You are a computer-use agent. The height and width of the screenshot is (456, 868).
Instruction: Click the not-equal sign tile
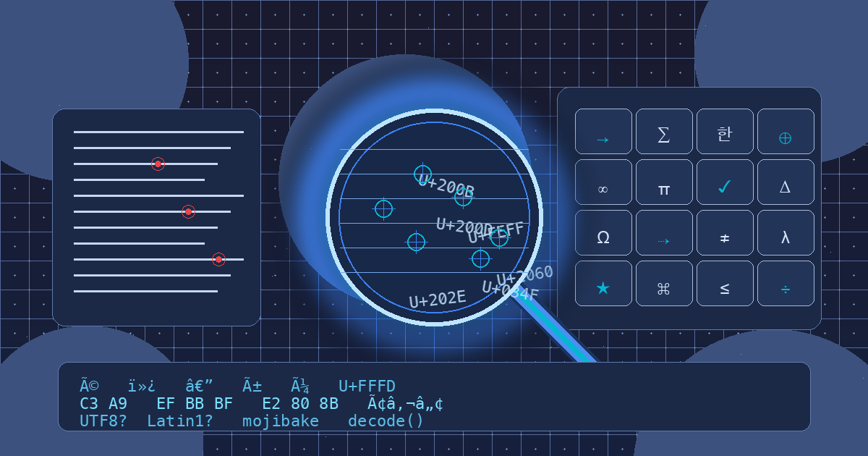[725, 233]
